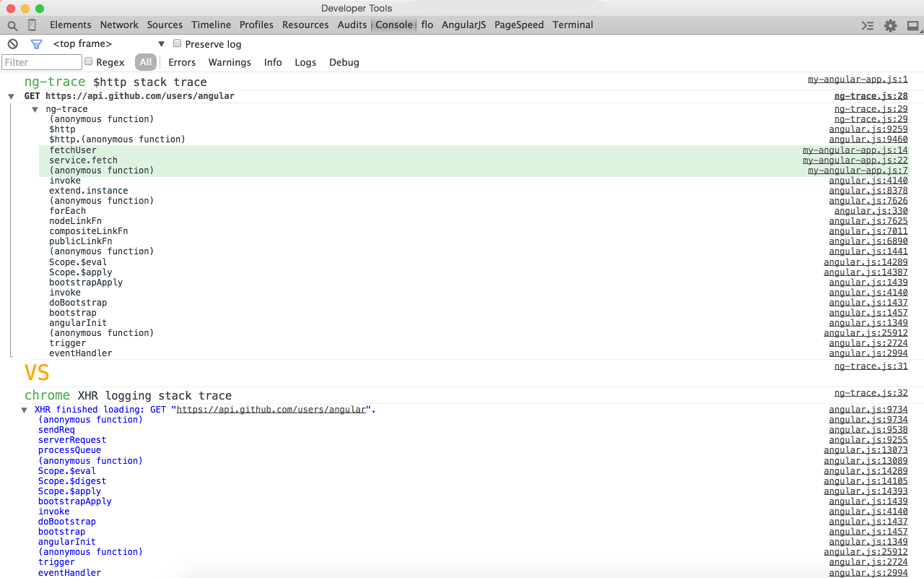Filter console by Errors
The width and height of the screenshot is (924, 578).
tap(182, 62)
